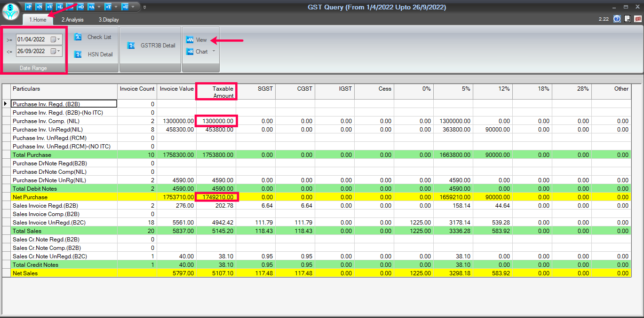The image size is (644, 318).
Task: Open HSN Detail from the ribbon
Action: tap(93, 54)
